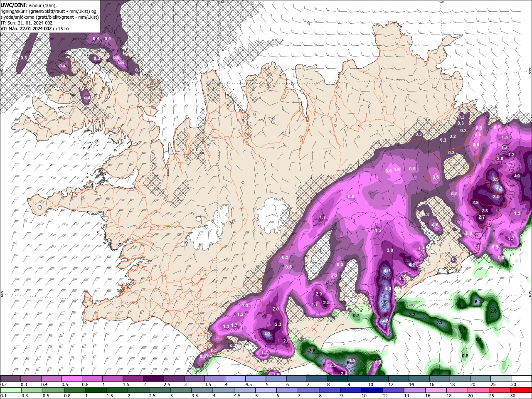Click the 2.9 value in dark purple area
Viewport: 532px width, 399px height.
(476, 202)
